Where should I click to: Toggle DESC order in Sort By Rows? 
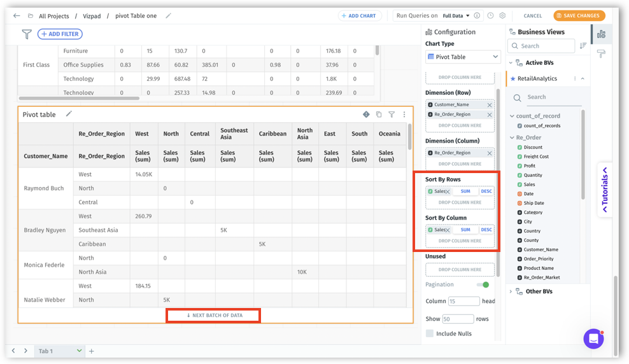click(486, 192)
